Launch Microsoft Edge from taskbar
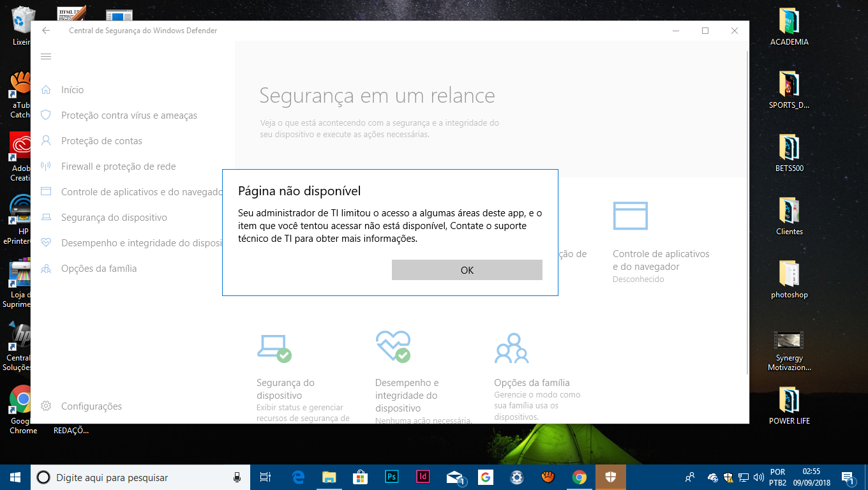Viewport: 868px width, 490px height. coord(298,477)
